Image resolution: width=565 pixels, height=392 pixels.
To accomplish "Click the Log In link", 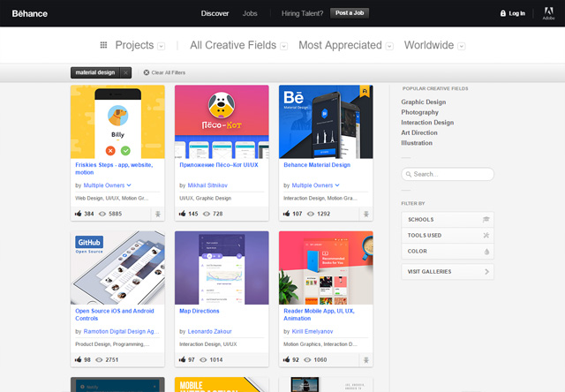I will (x=516, y=13).
